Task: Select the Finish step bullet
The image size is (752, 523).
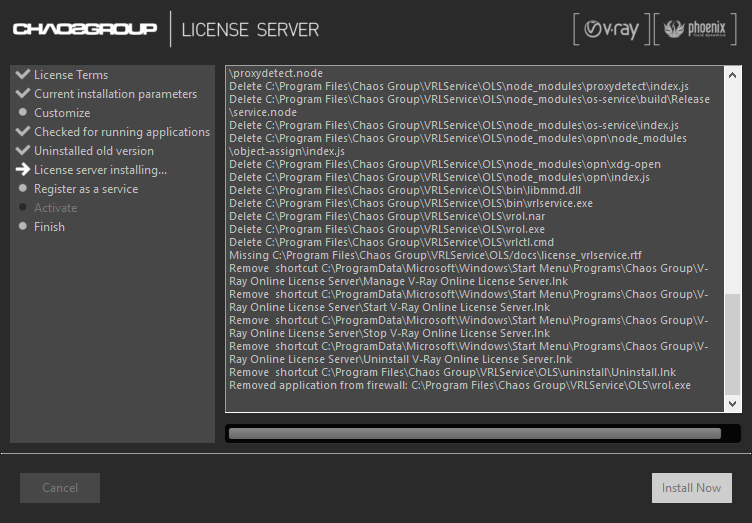Action: pyautogui.click(x=22, y=227)
